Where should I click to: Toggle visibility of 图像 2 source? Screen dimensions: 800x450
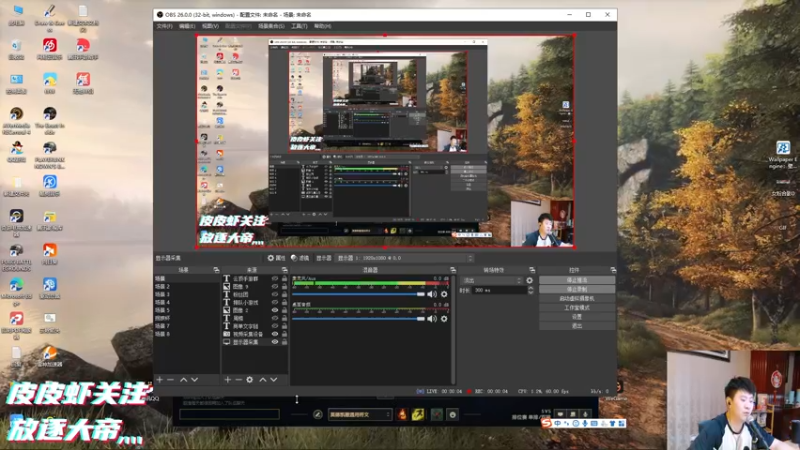click(x=275, y=310)
